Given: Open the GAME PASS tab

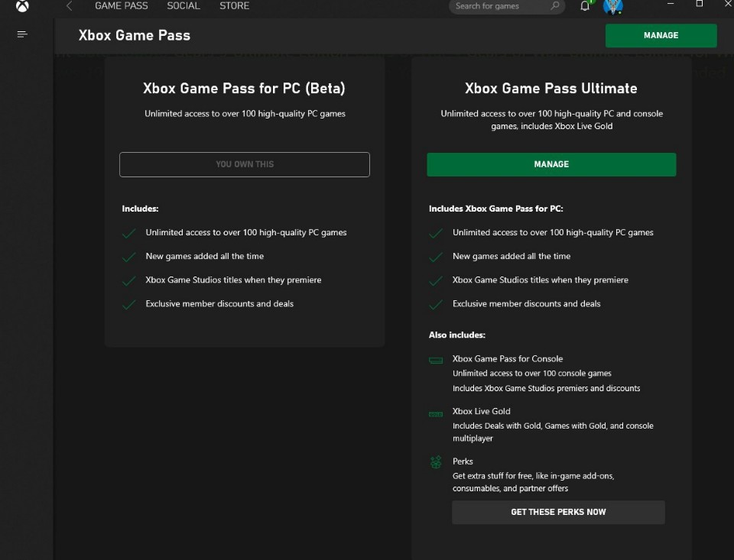Looking at the screenshot, I should [x=122, y=6].
